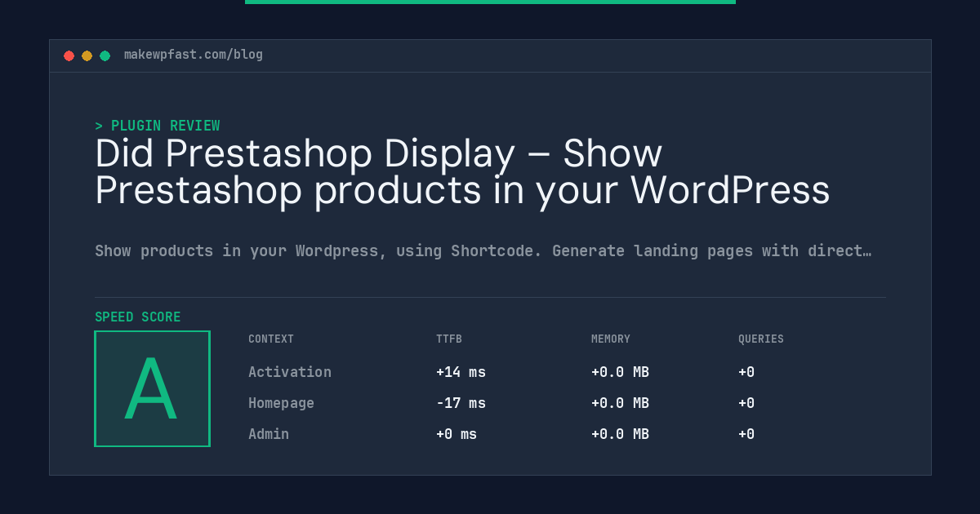Click the 'MEMORY' column header

(x=611, y=339)
